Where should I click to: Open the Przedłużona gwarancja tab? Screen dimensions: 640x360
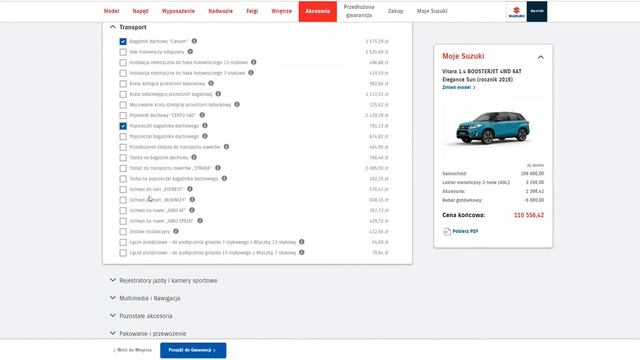[x=359, y=11]
